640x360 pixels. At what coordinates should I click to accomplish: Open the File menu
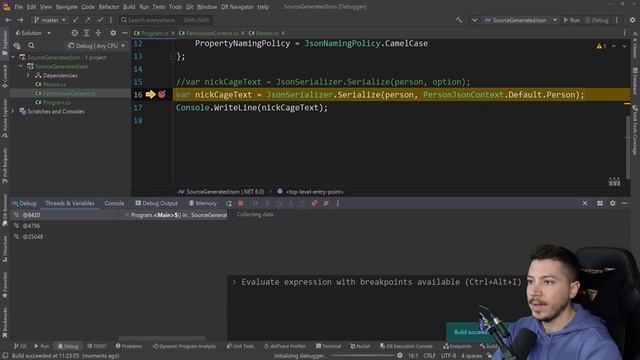tap(19, 7)
